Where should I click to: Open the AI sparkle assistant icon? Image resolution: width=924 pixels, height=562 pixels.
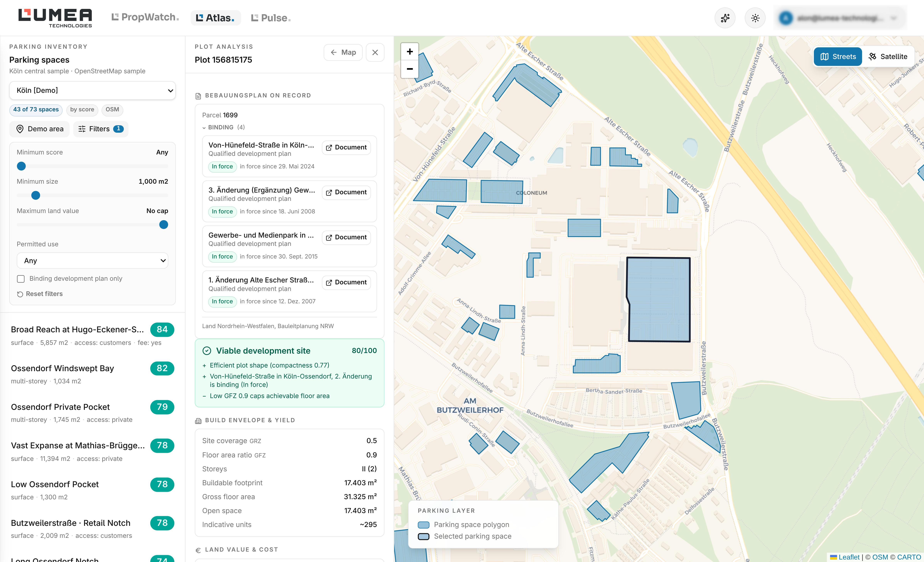click(725, 18)
